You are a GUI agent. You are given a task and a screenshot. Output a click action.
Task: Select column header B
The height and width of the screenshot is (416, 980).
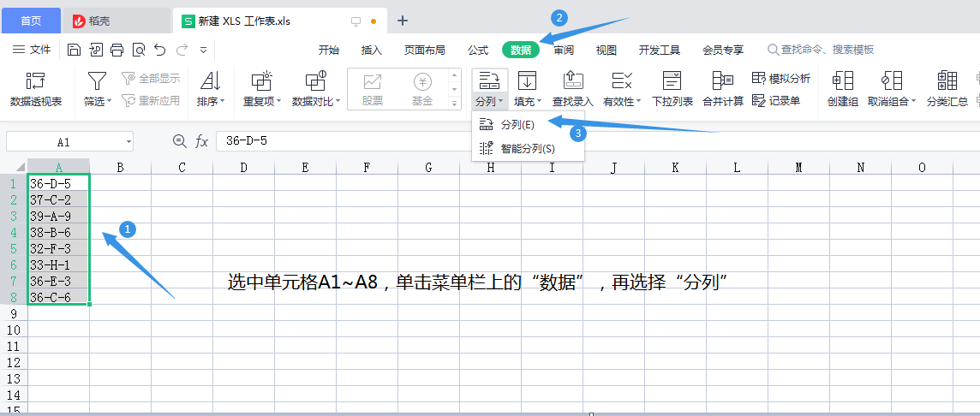120,167
